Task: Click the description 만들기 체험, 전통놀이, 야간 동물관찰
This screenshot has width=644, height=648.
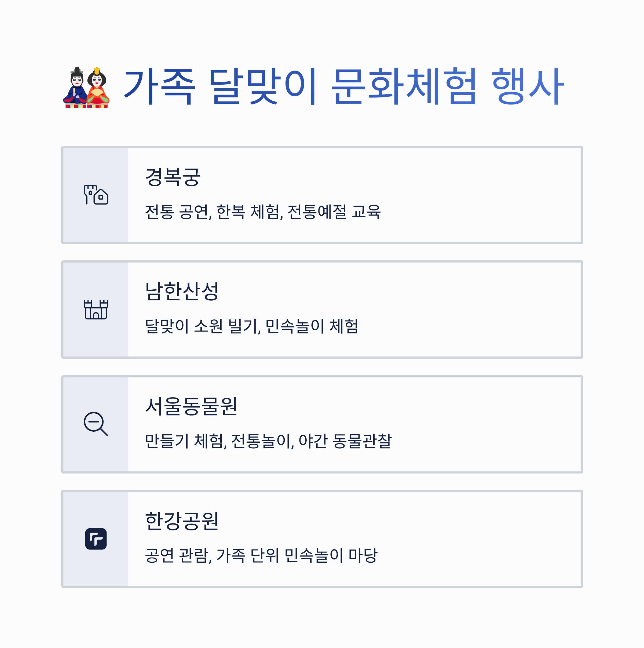Action: click(269, 441)
